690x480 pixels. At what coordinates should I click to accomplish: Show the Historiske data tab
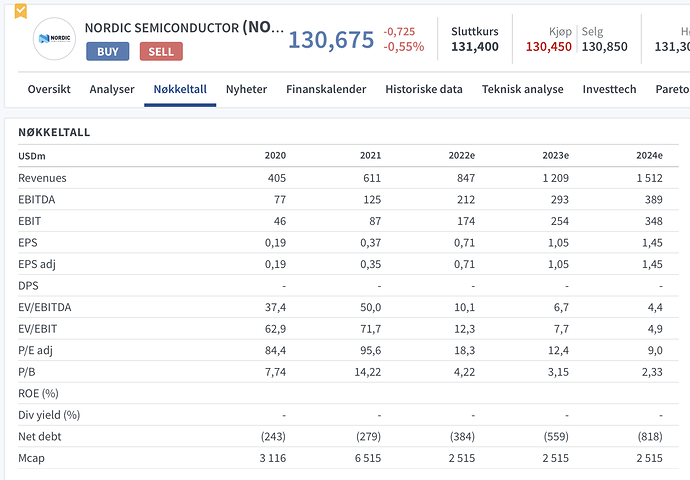[x=424, y=89]
